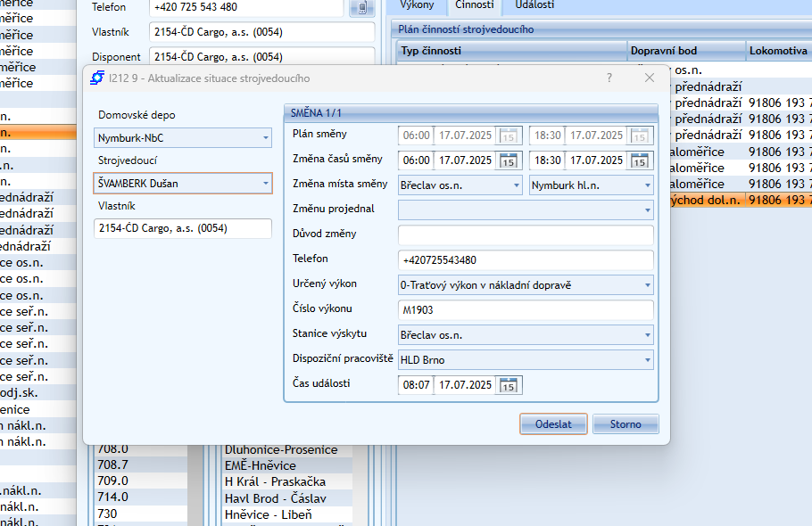Click the Číslo výkonu field containing M1903

[x=526, y=310]
